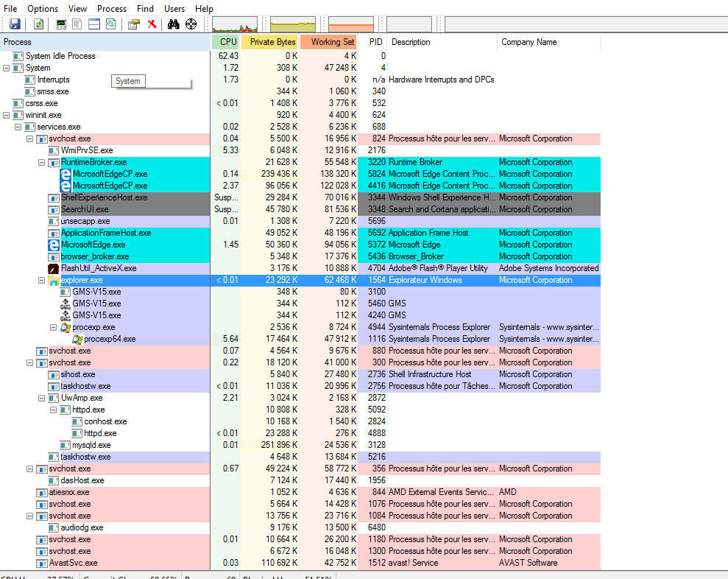Screen dimensions: 728x579
Task: Select the dasHost.exe process
Action: pos(300,480)
